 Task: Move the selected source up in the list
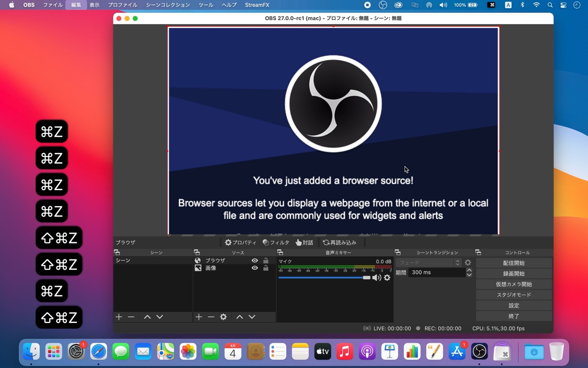pos(240,317)
